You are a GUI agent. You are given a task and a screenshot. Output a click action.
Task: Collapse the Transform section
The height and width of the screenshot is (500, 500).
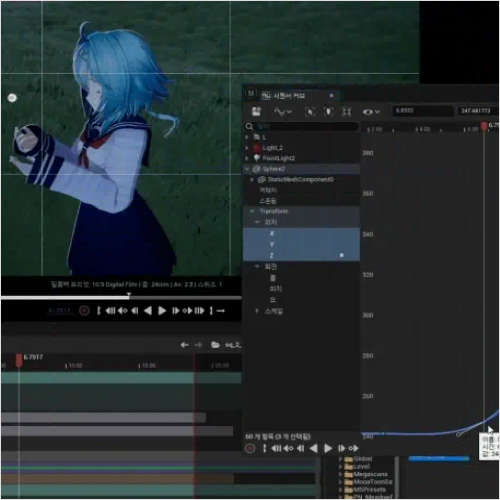click(252, 211)
